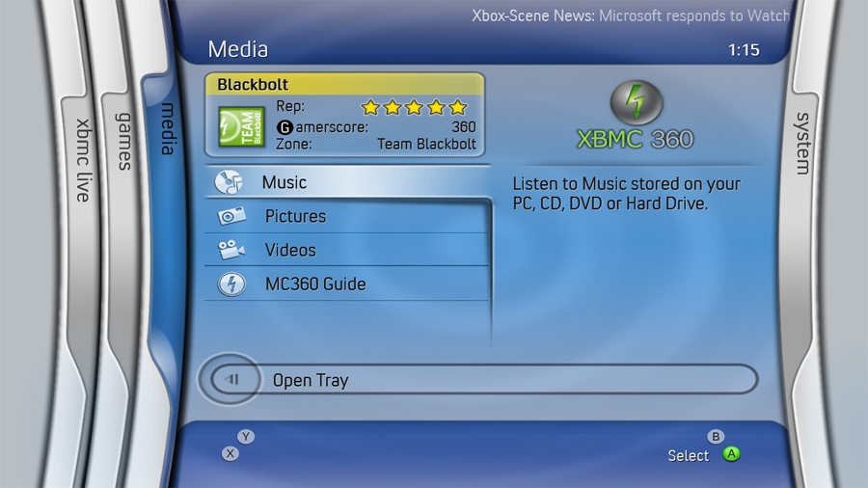Switch to the games blade
This screenshot has height=488, width=868.
point(124,142)
